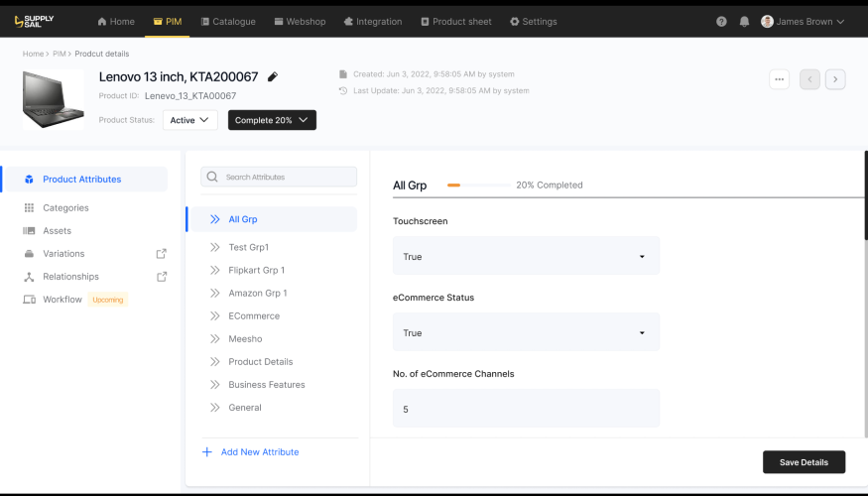The width and height of the screenshot is (868, 496).
Task: Open Variations external link icon
Action: click(x=161, y=254)
